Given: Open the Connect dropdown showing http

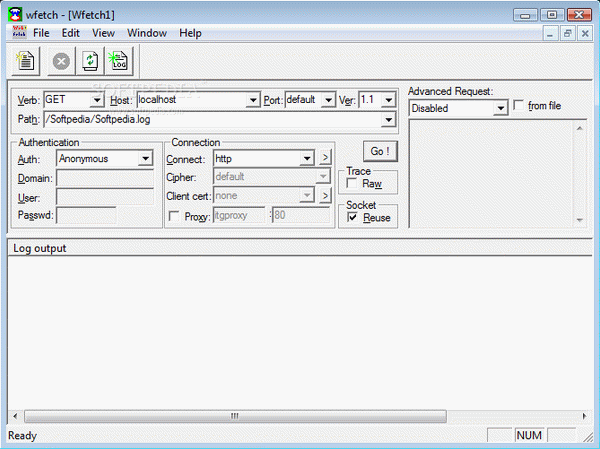Looking at the screenshot, I should pos(307,158).
